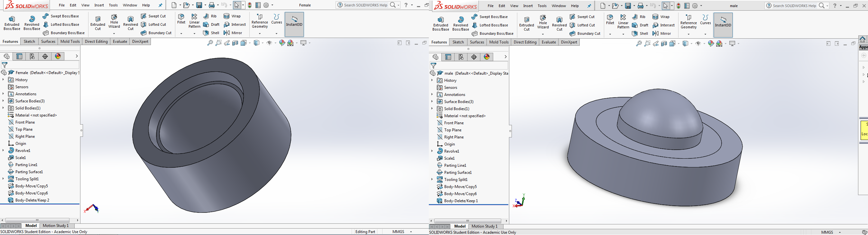
Task: Click Linear Pattern in male window
Action: pos(623,22)
